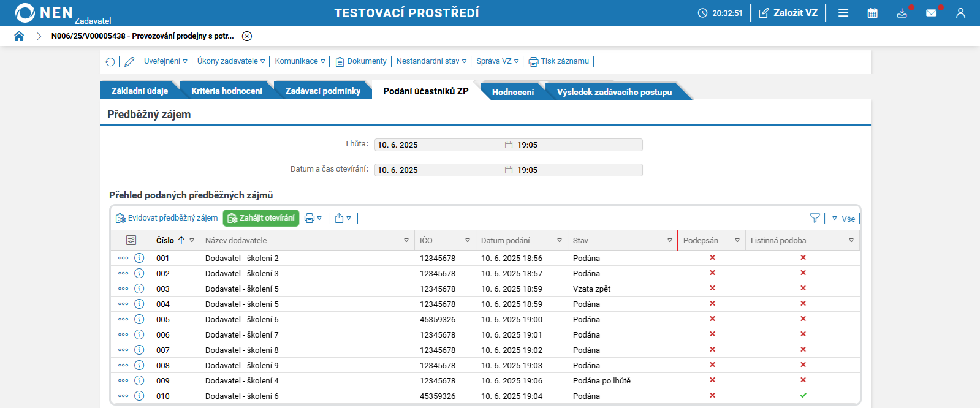The width and height of the screenshot is (980, 408).
Task: Click the refresh record icon
Action: 110,61
